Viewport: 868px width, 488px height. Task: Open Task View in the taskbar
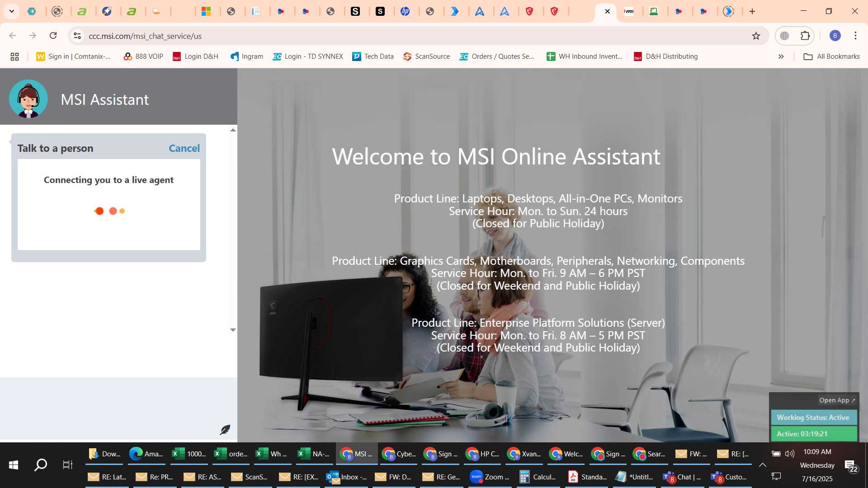click(68, 465)
